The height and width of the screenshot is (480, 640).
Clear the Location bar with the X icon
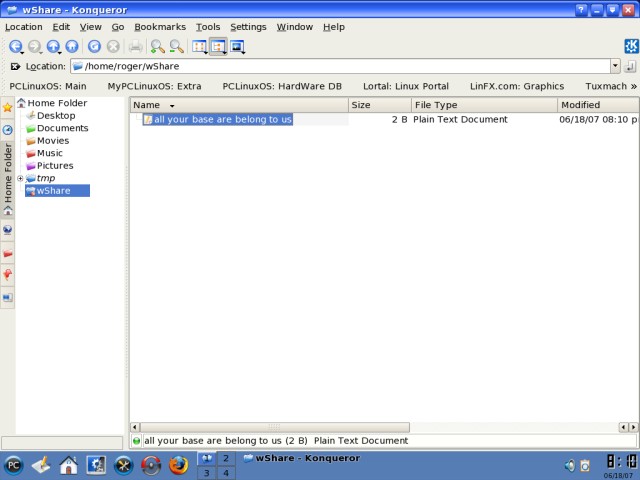click(x=15, y=66)
